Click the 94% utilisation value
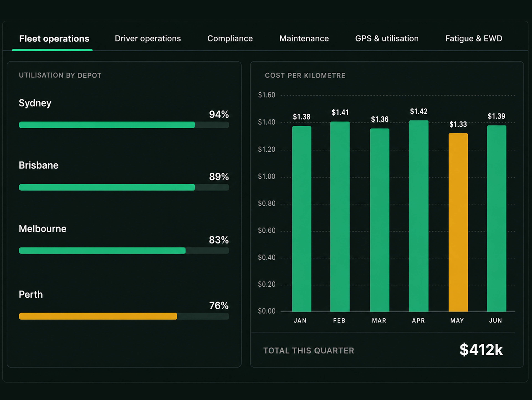The height and width of the screenshot is (400, 532). pyautogui.click(x=219, y=114)
